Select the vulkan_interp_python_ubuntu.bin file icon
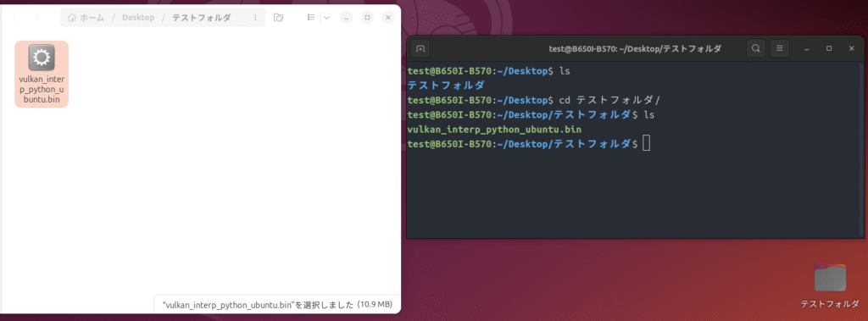This screenshot has width=868, height=321. tap(42, 58)
